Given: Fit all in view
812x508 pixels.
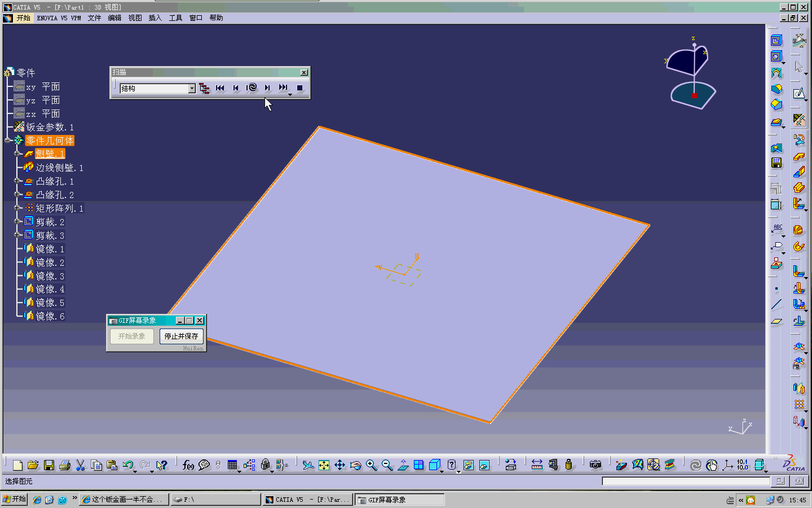Looking at the screenshot, I should 324,465.
